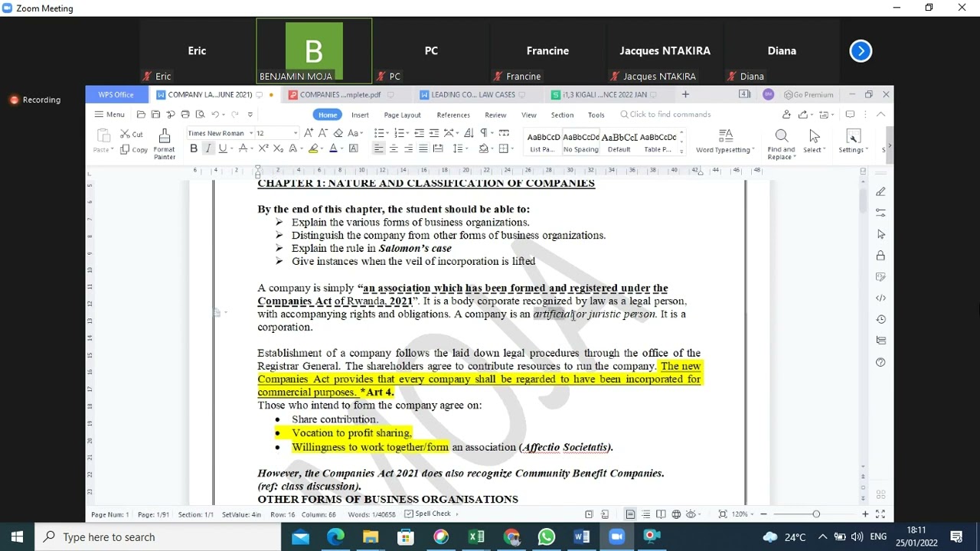
Task: Open the text highlight color picker
Action: pyautogui.click(x=323, y=148)
